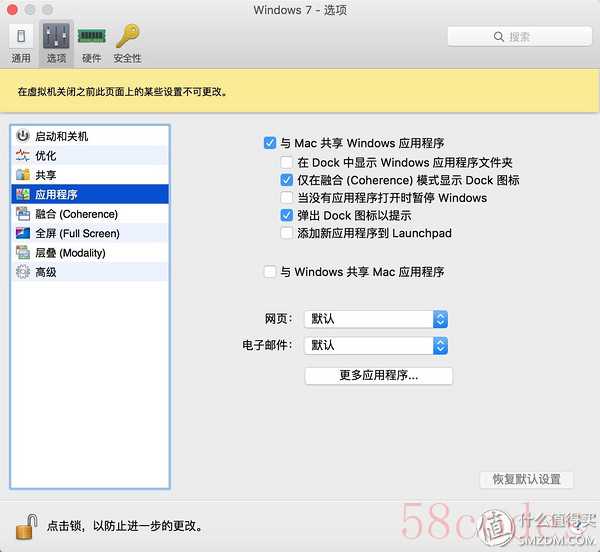
Task: Check 添加新应用程序到 Launchpad option
Action: 287,233
